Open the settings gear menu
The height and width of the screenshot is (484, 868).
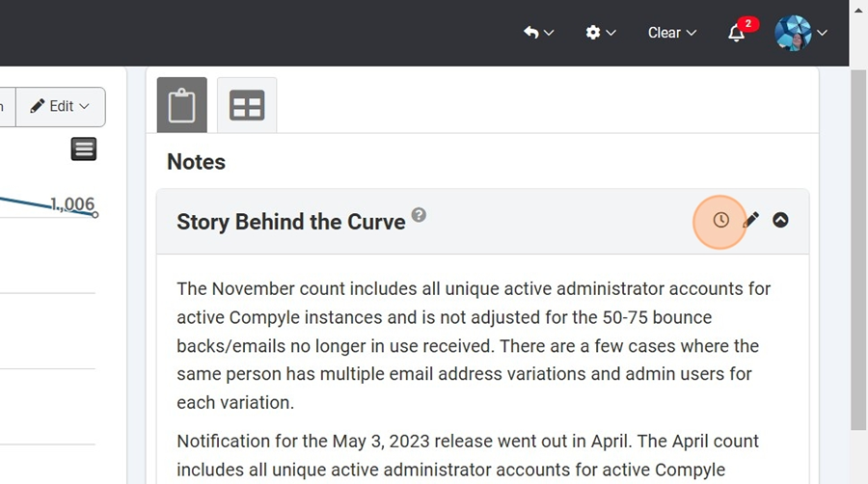coord(593,33)
